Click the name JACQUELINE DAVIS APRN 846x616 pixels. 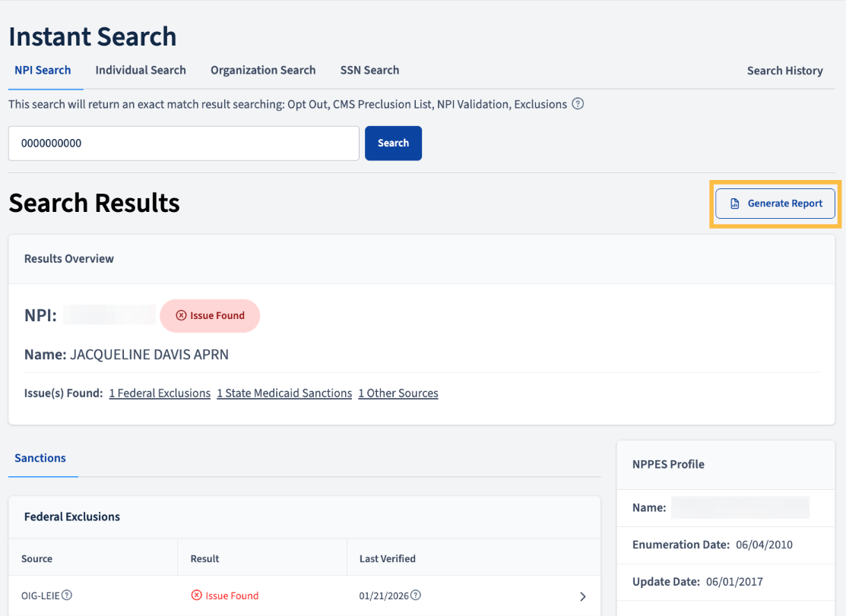[150, 355]
